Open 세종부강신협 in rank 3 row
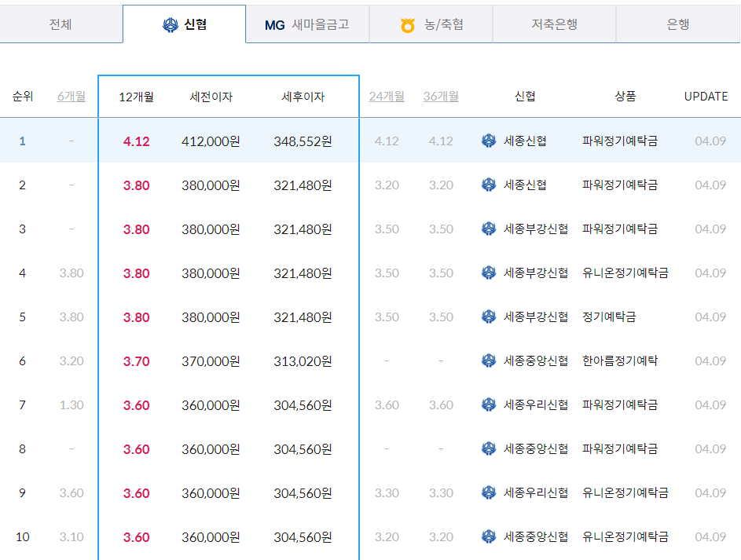This screenshot has height=560, width=741. pos(536,229)
